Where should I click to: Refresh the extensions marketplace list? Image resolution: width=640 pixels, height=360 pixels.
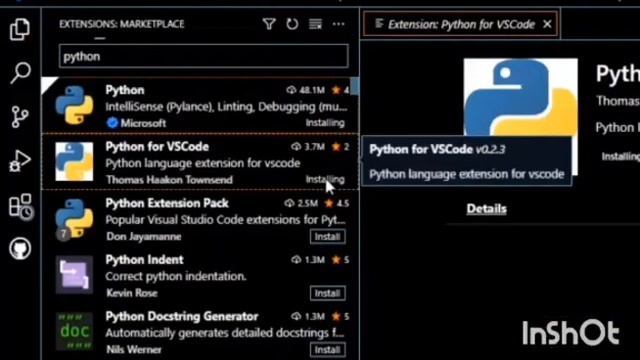(x=292, y=24)
